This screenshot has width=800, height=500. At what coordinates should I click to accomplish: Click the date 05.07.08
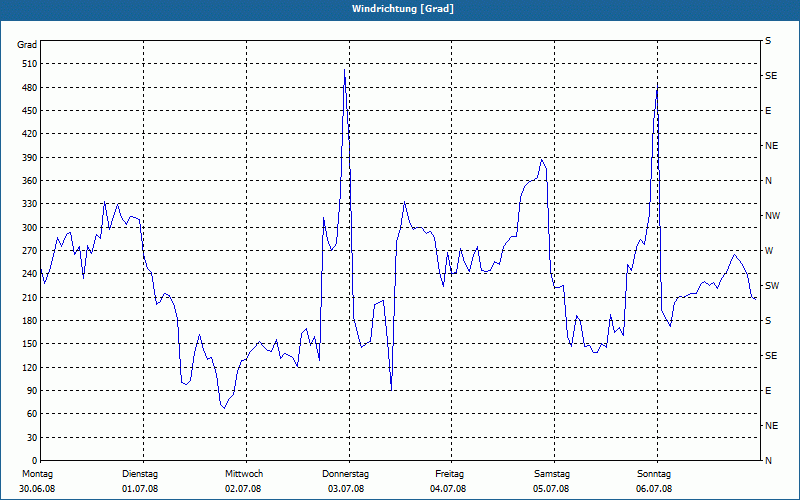pos(551,489)
